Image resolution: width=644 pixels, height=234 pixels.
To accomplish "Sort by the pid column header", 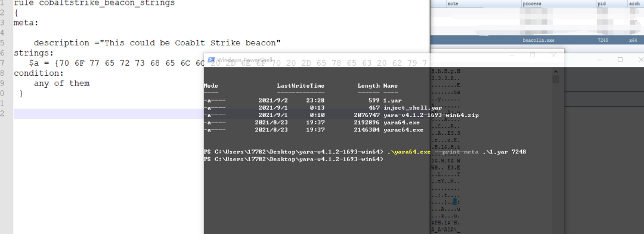I will [612, 4].
